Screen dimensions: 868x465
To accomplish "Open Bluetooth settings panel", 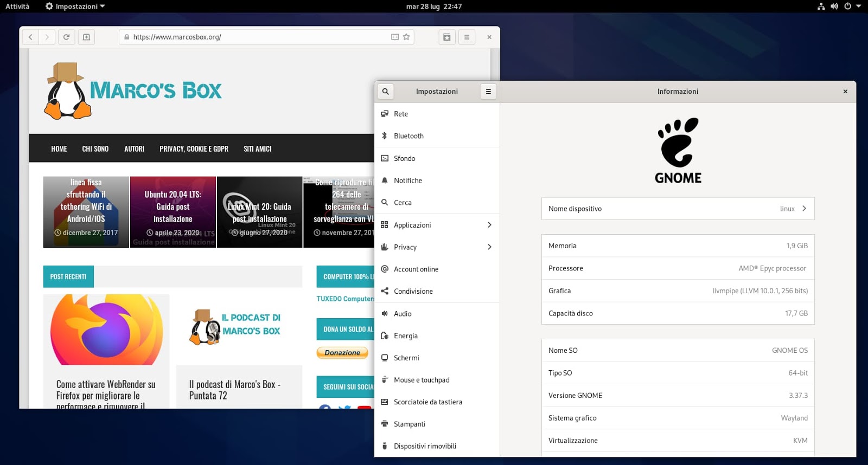I will (437, 136).
